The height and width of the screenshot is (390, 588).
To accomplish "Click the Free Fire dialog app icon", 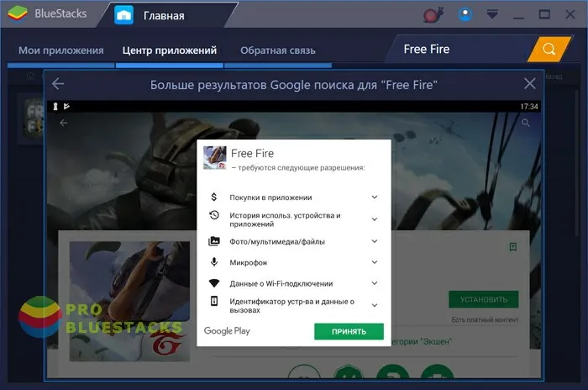I will (215, 158).
